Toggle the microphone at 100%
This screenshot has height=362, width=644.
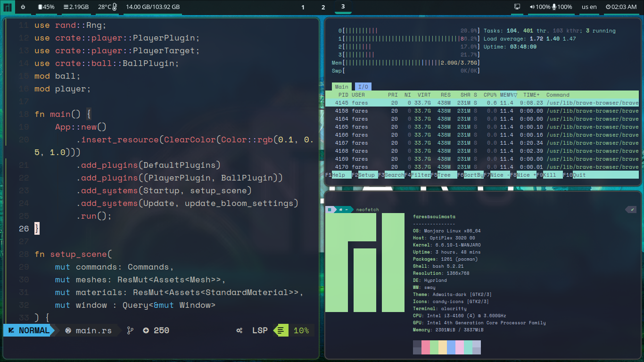tap(562, 7)
